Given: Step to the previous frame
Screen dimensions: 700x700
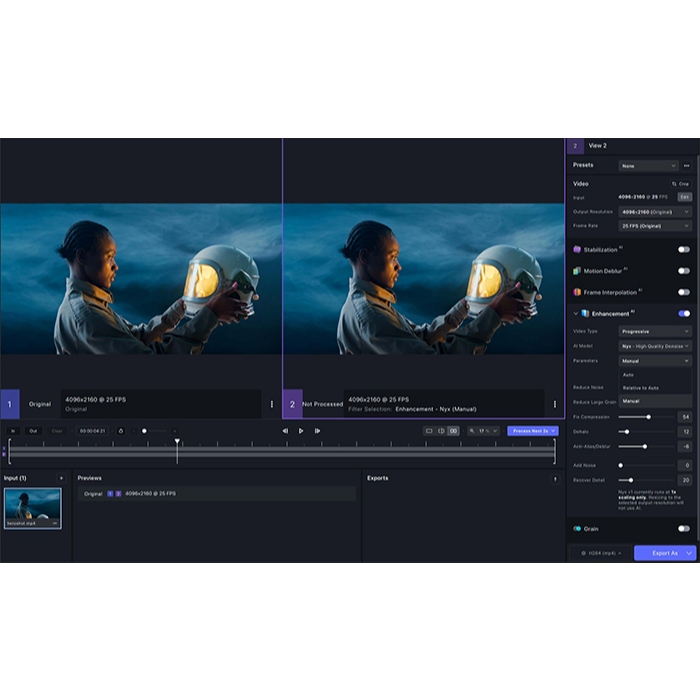Looking at the screenshot, I should tap(285, 431).
